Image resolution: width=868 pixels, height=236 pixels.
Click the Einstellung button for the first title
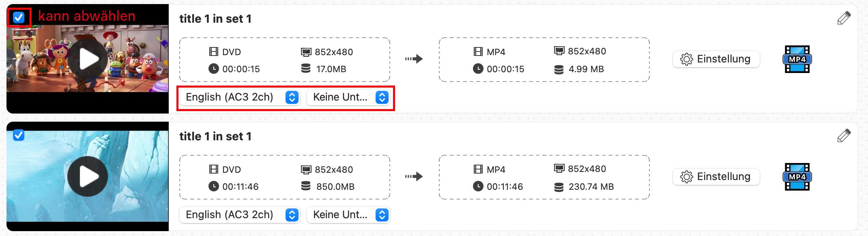716,59
